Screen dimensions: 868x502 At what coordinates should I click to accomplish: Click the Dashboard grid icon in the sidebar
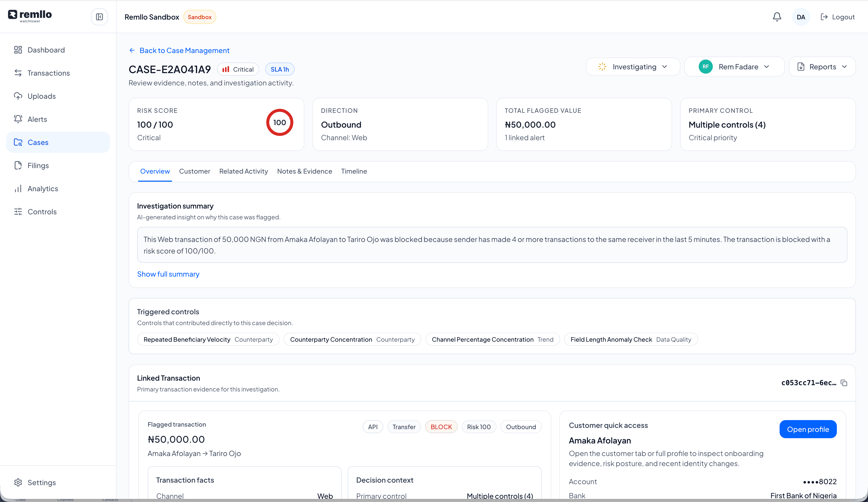(18, 50)
